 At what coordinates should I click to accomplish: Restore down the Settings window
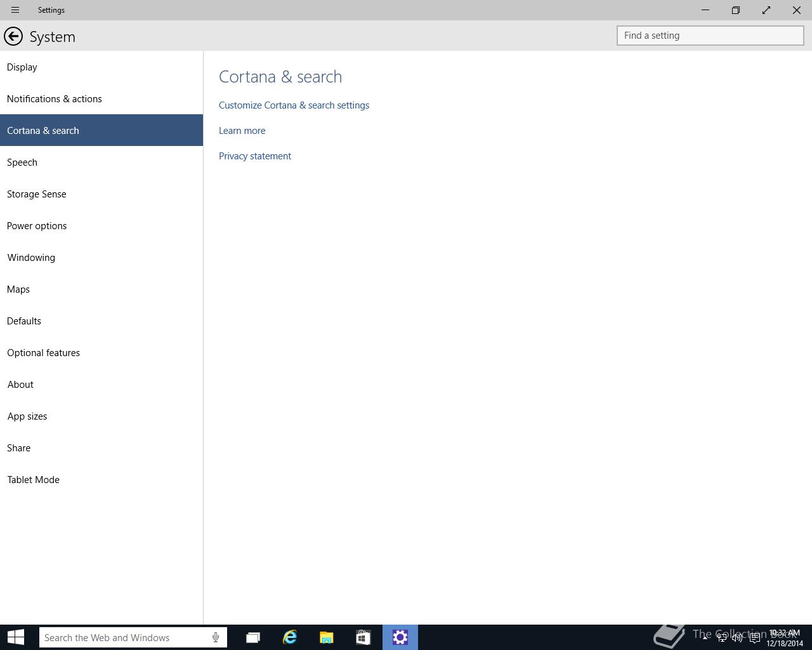pos(736,10)
